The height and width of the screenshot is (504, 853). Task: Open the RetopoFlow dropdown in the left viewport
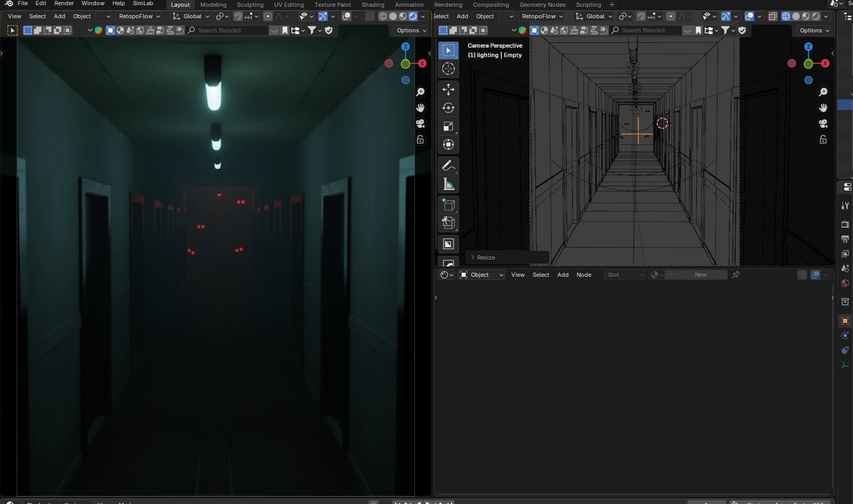coord(139,16)
